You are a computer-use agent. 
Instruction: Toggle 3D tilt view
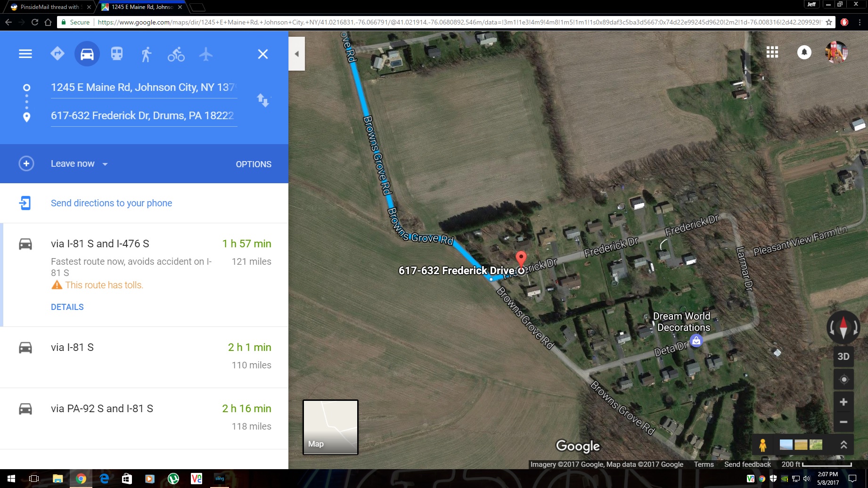(x=843, y=357)
